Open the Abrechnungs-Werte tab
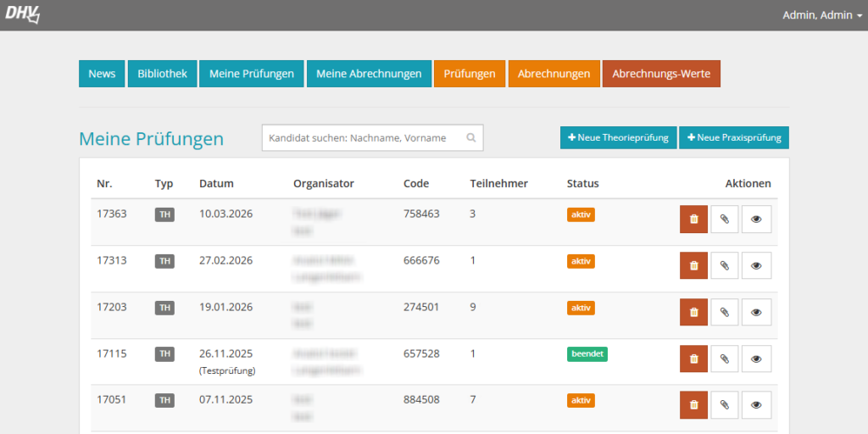 coord(661,74)
